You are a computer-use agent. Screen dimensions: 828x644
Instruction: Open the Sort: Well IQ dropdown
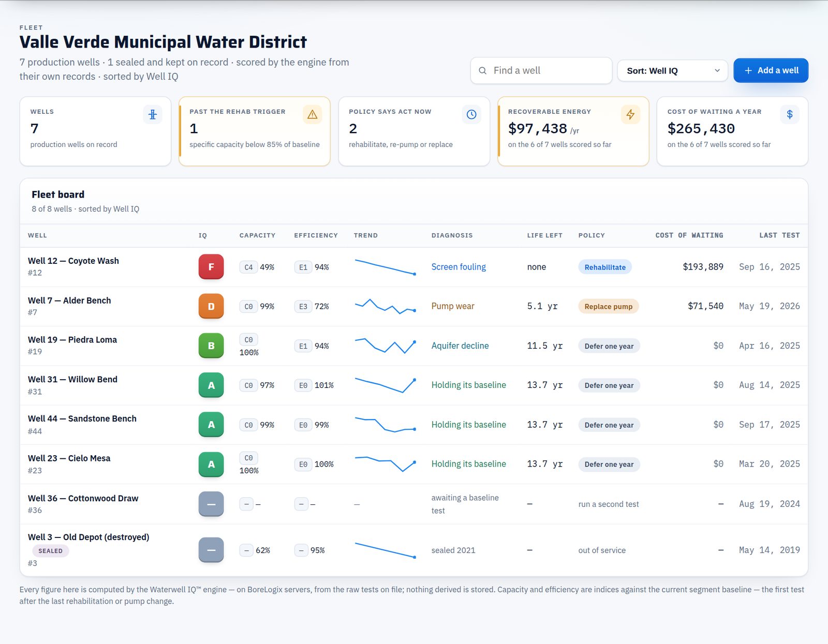click(x=673, y=71)
